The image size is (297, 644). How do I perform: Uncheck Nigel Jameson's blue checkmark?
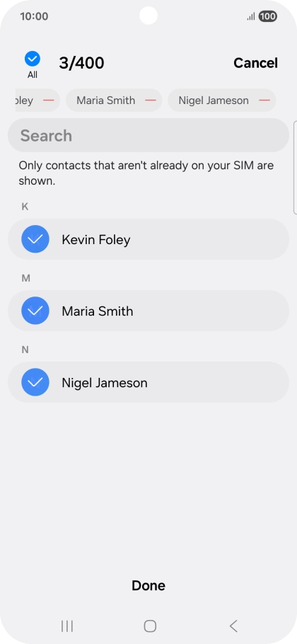click(35, 382)
